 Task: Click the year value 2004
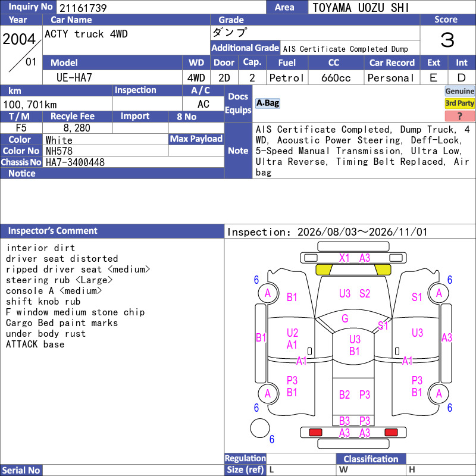(19, 39)
